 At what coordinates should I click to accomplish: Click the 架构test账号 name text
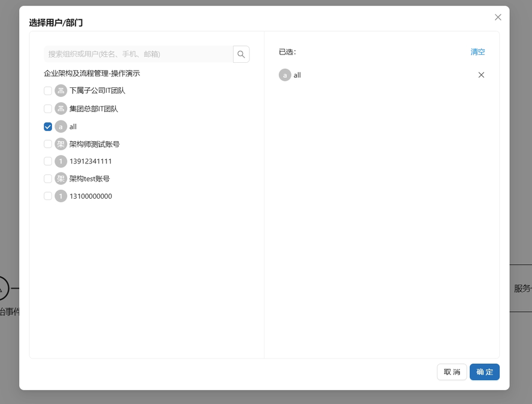(x=90, y=178)
